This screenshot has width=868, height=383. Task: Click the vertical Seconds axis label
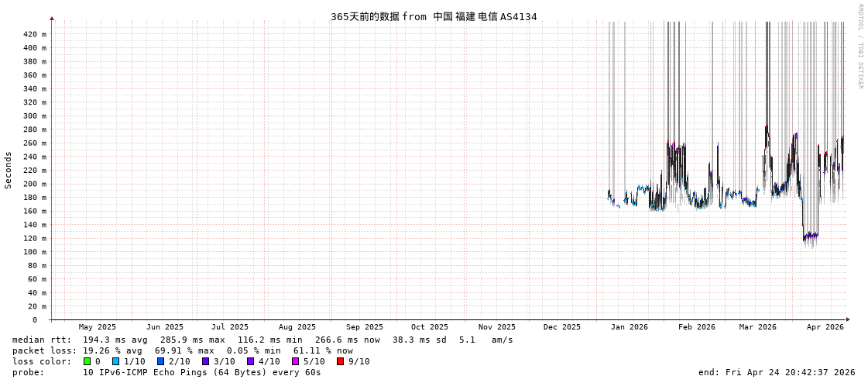[9, 170]
